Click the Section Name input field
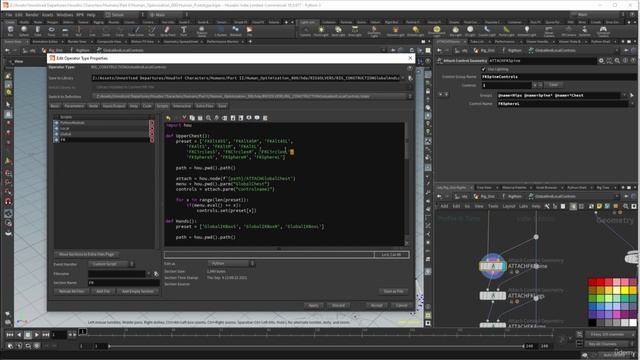Image resolution: width=640 pixels, height=360 pixels. click(123, 282)
